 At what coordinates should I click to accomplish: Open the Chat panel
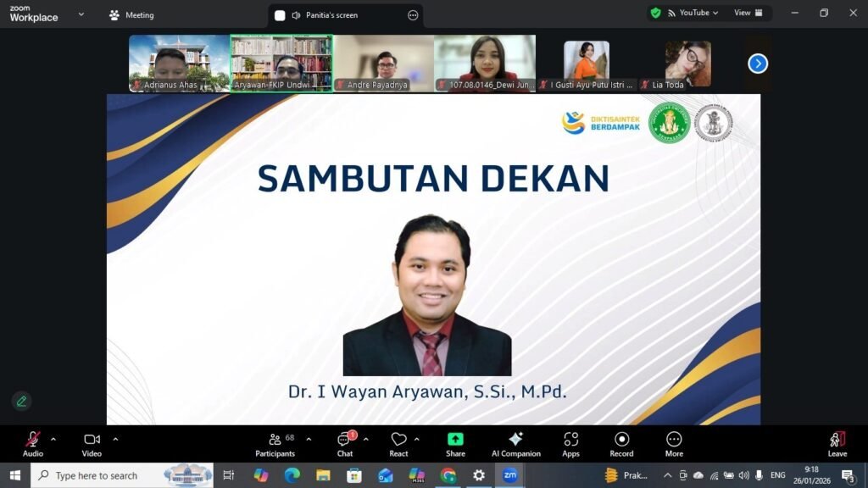pos(344,443)
